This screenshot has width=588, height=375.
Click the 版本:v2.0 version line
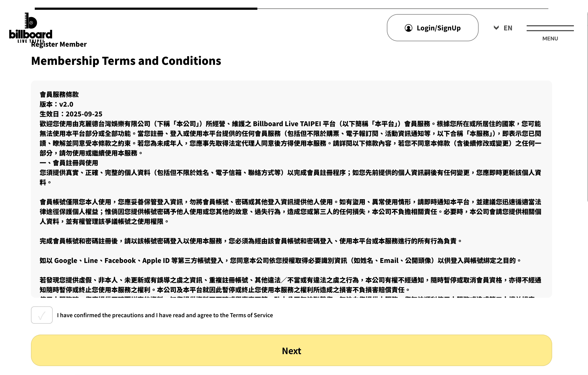(x=56, y=104)
